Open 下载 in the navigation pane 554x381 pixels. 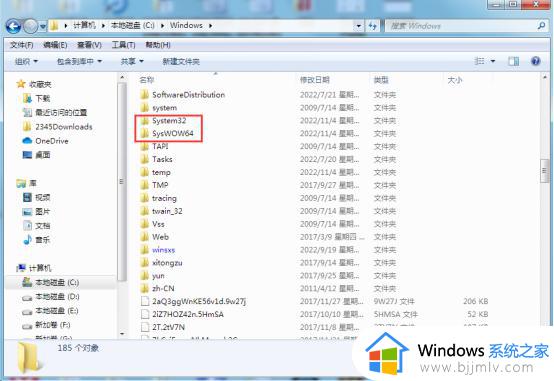[36, 98]
